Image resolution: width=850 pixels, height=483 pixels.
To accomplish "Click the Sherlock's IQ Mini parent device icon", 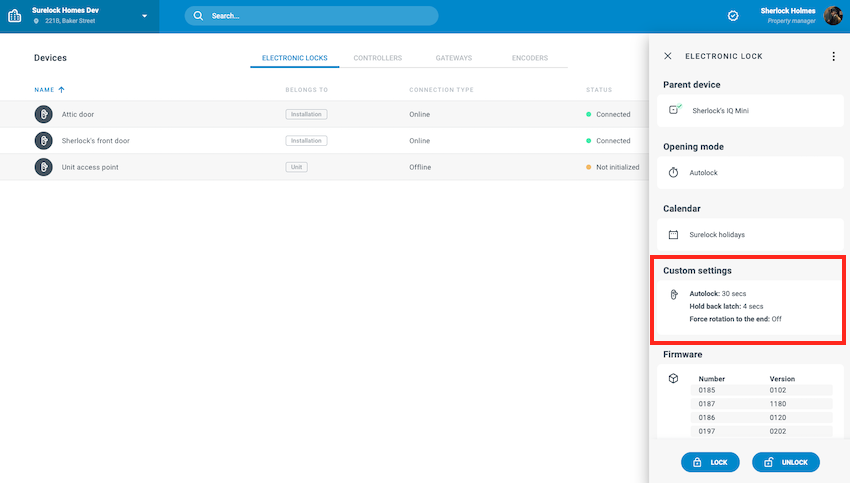I will (674, 110).
